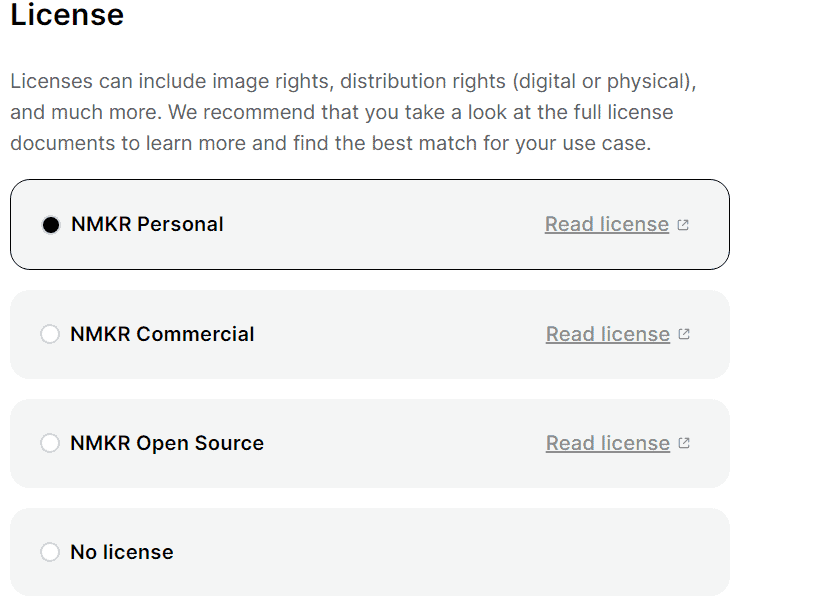
Task: Open Read license link for NMKR Open Source
Action: 608,443
